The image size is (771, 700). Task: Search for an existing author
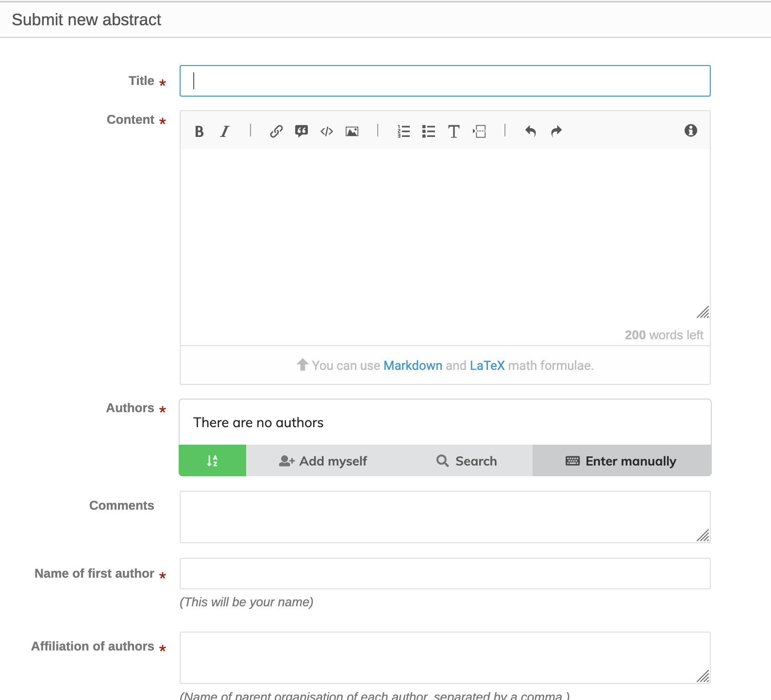coord(467,461)
